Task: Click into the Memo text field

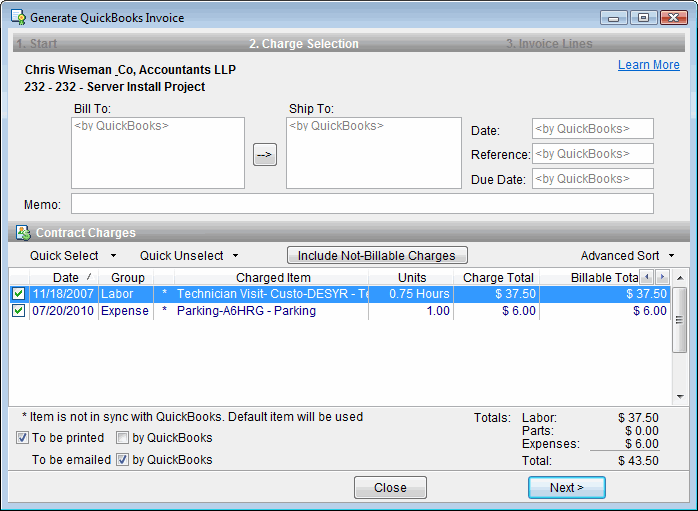Action: (x=361, y=204)
